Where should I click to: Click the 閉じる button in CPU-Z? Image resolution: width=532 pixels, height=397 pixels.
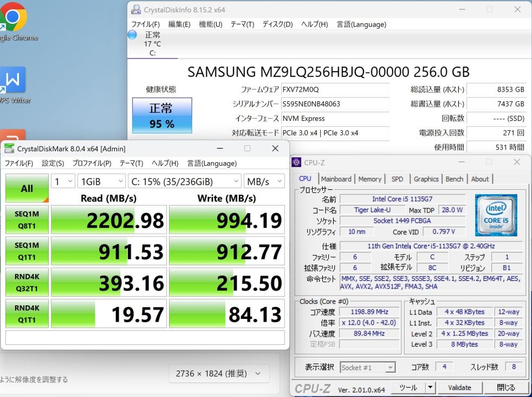click(x=505, y=387)
